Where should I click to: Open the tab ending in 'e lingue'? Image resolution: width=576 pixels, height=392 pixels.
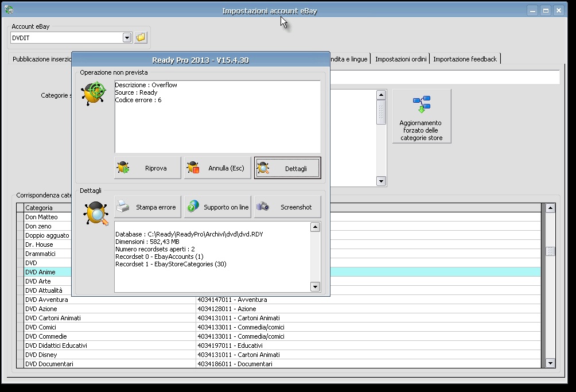click(349, 59)
